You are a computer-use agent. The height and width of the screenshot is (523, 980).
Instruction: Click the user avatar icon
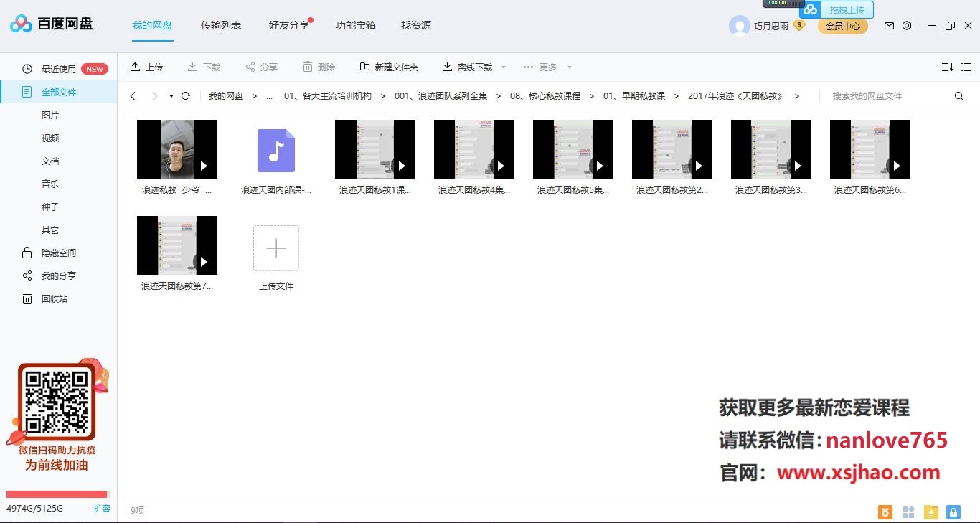coord(739,26)
